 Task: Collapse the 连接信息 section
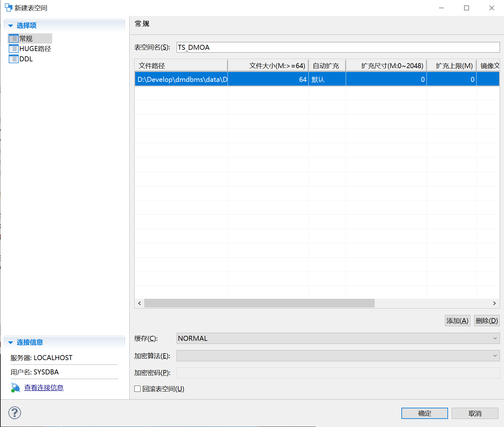[x=11, y=342]
